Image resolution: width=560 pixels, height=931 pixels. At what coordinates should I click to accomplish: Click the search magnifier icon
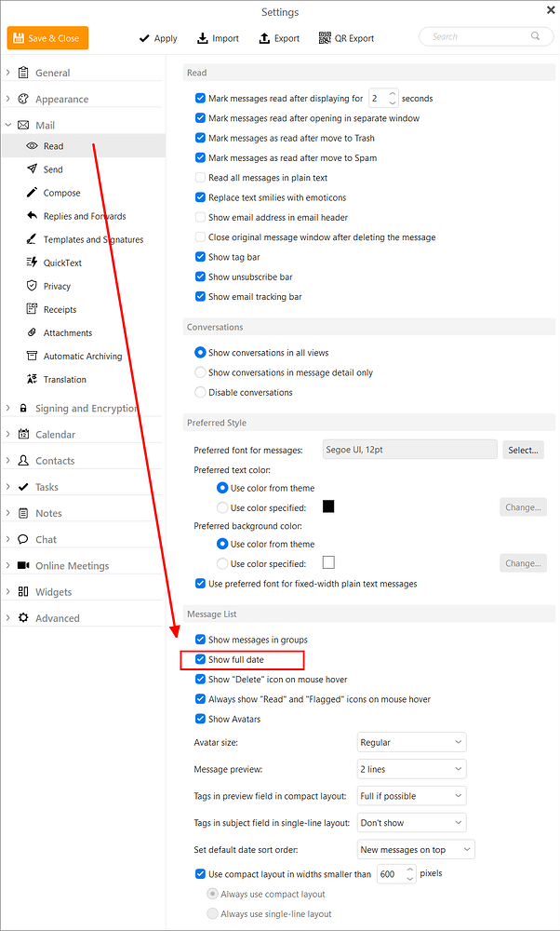click(535, 36)
